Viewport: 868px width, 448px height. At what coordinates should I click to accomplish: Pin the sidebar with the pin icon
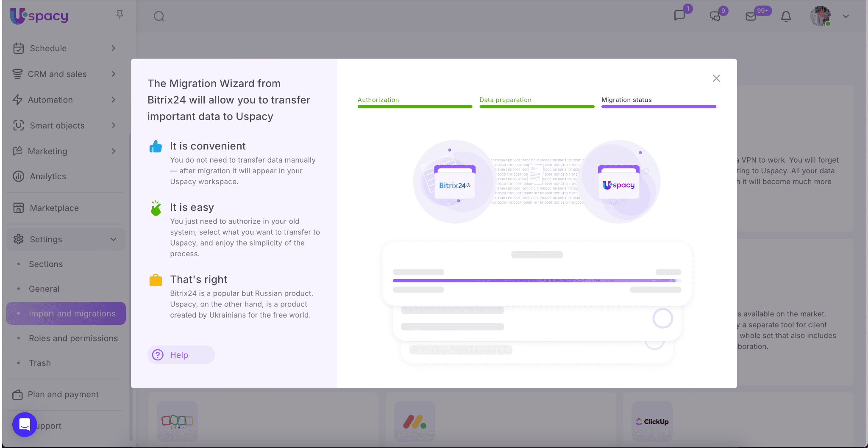pyautogui.click(x=120, y=15)
